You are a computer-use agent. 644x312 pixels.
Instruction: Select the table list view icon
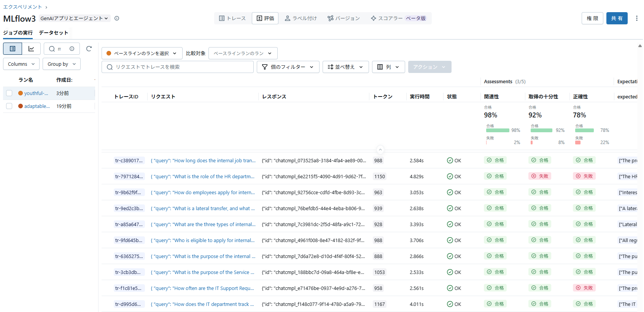point(13,49)
